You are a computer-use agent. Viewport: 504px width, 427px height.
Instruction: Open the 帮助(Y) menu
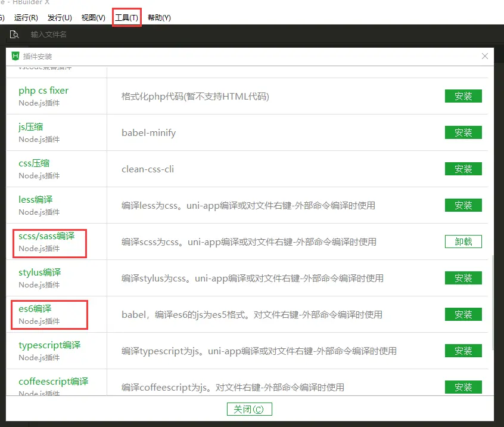pos(159,18)
